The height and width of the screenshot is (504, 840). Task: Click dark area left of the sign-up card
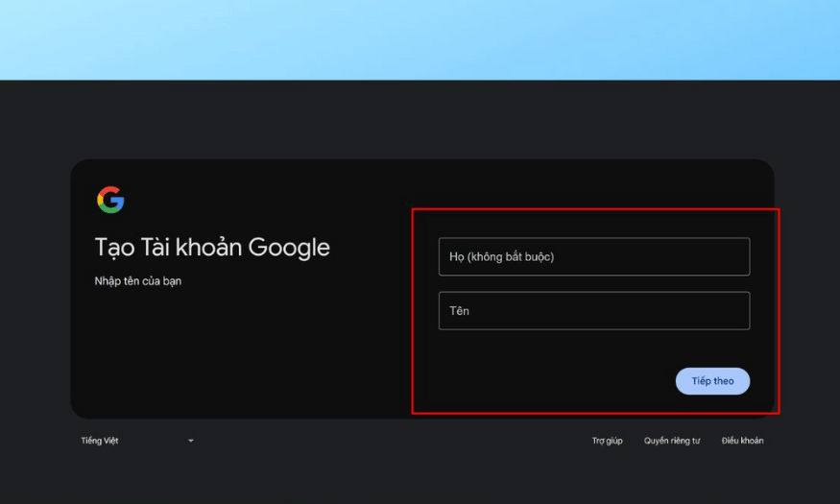coord(35,288)
